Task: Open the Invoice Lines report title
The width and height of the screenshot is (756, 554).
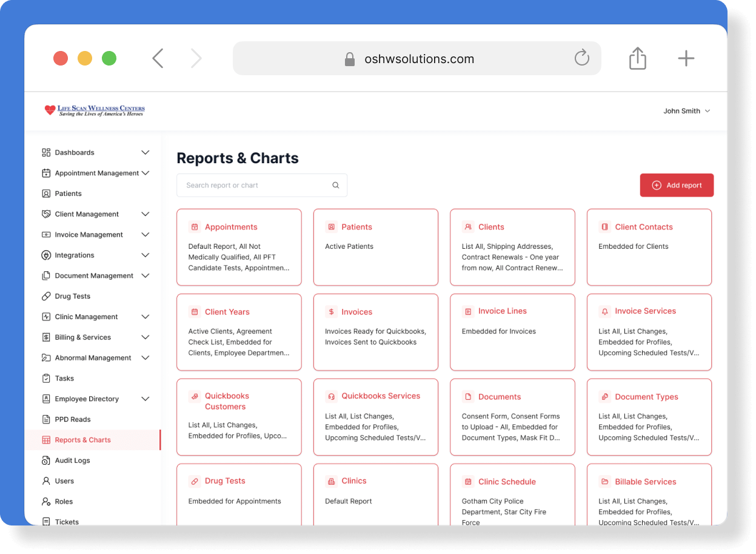Action: [x=503, y=311]
